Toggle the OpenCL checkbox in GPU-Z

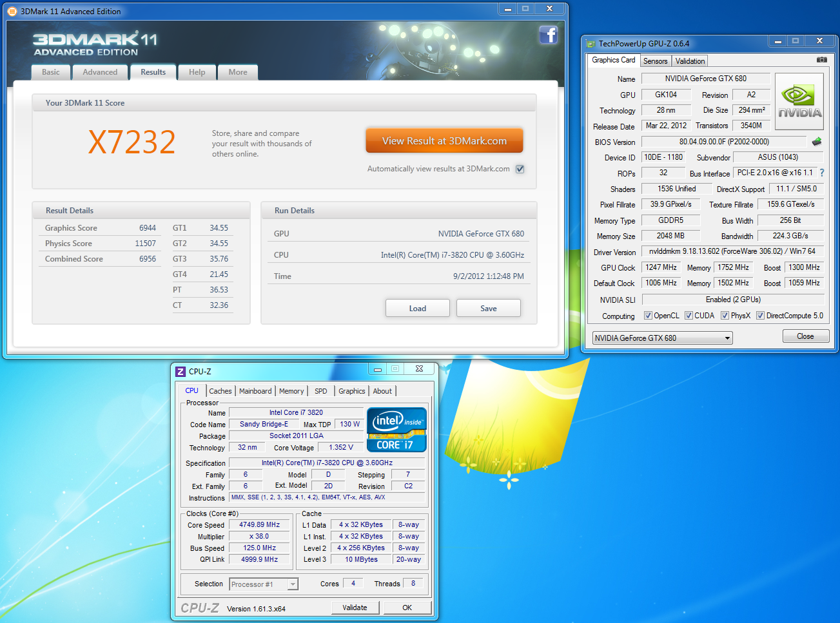(648, 316)
